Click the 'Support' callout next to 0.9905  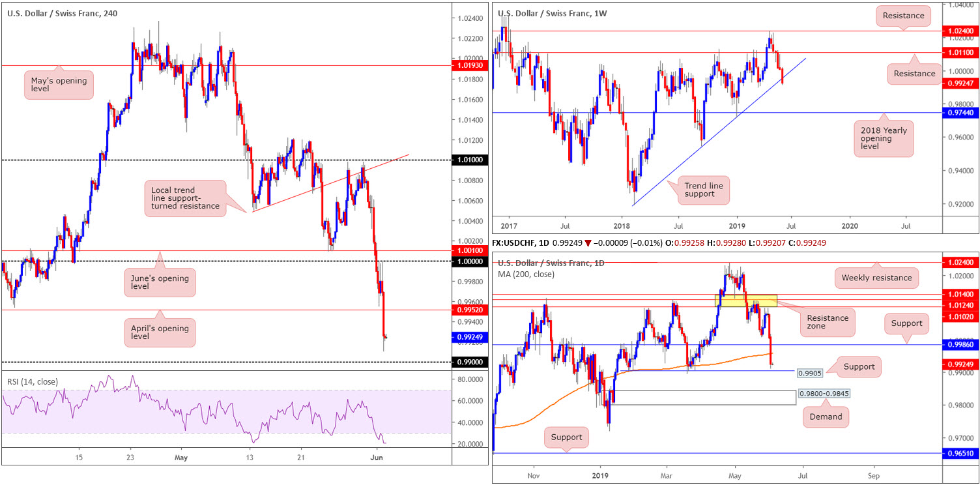(x=859, y=367)
